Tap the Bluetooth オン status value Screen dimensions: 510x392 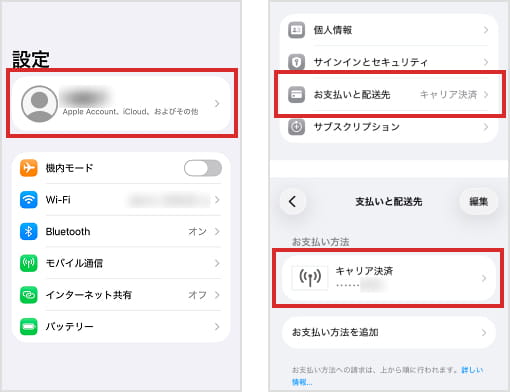(x=198, y=231)
